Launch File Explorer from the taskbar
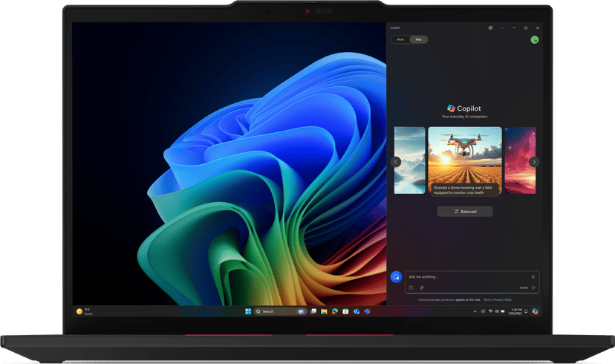Viewport: 615px width, 364px height. 324,311
